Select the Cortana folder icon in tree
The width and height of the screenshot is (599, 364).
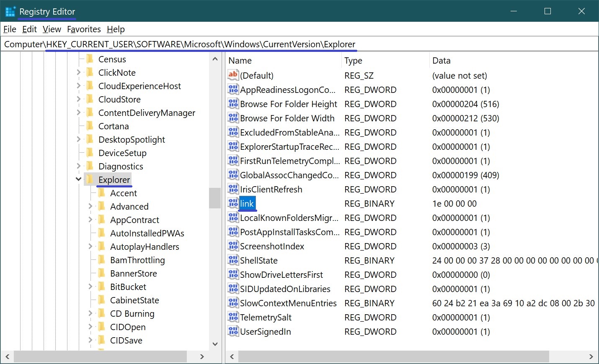tap(90, 126)
